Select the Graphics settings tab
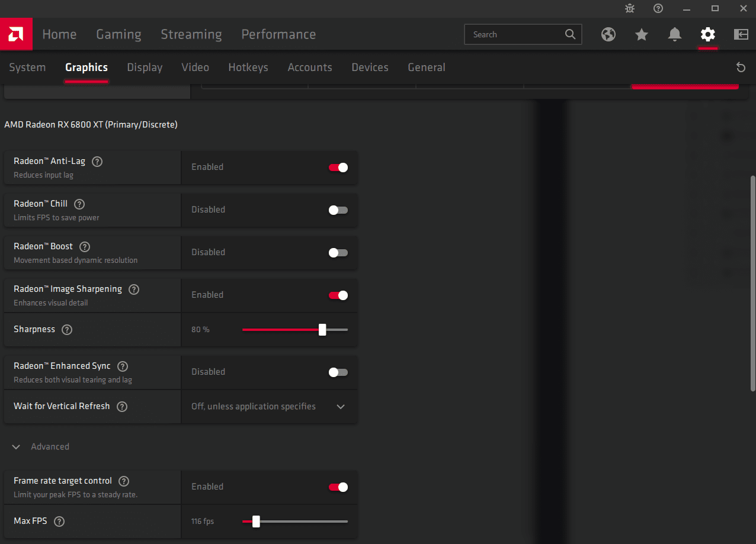756x544 pixels. pos(87,67)
